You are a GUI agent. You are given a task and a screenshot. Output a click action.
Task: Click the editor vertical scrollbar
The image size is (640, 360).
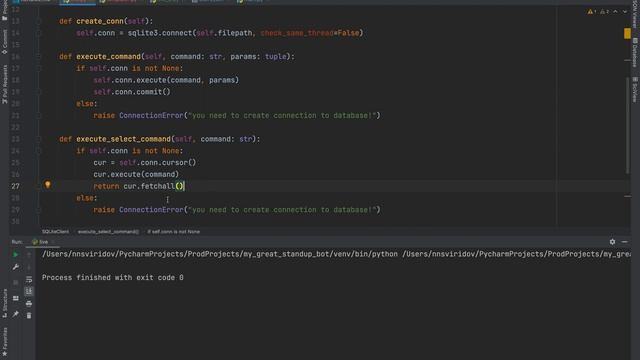pos(627,124)
